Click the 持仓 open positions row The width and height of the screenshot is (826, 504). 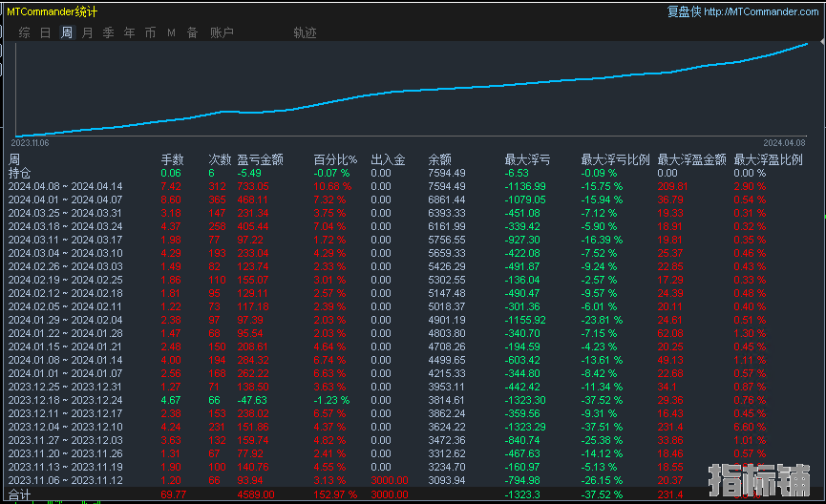19,173
